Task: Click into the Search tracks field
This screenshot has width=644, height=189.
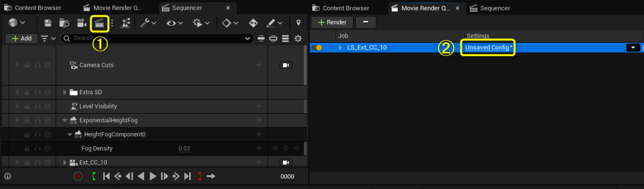Action: pos(157,38)
